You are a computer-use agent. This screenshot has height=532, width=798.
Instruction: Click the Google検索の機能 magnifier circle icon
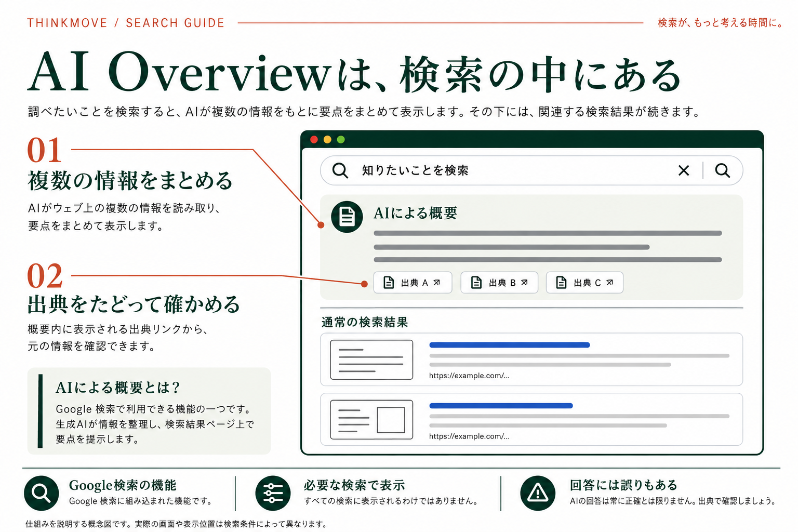click(x=42, y=493)
